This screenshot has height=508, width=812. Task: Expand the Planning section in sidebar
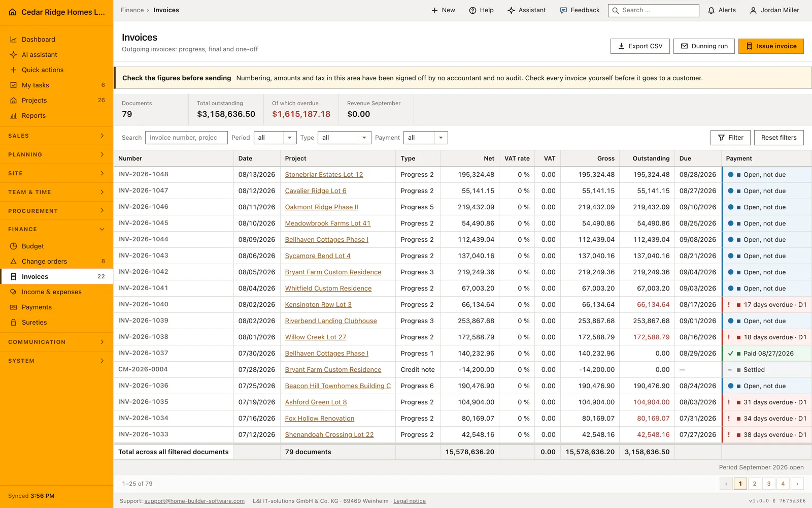(56, 155)
